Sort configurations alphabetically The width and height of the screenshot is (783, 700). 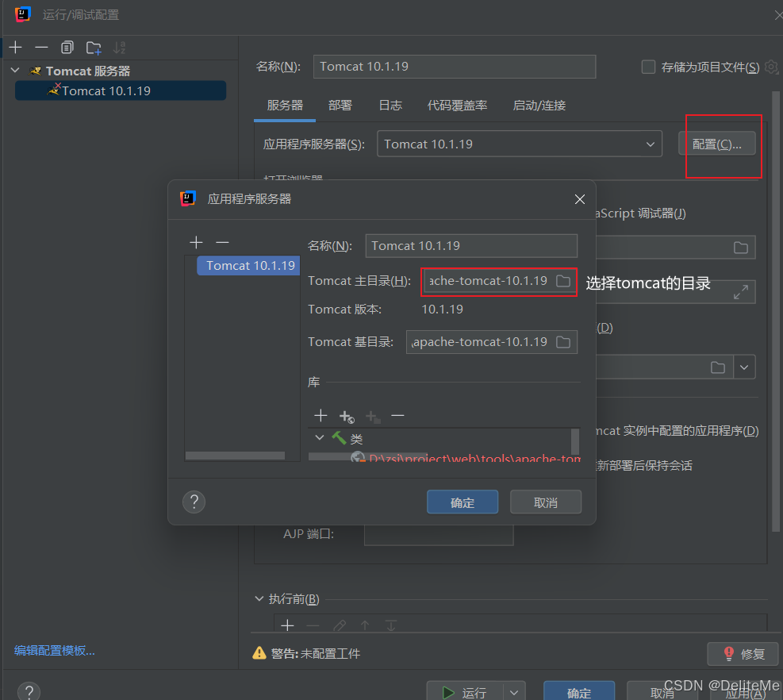pos(119,48)
